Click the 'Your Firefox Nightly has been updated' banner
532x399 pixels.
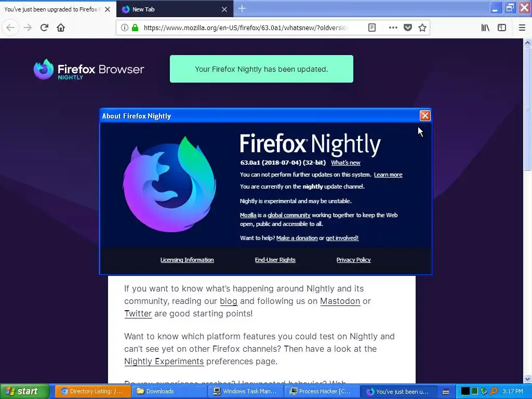click(261, 69)
